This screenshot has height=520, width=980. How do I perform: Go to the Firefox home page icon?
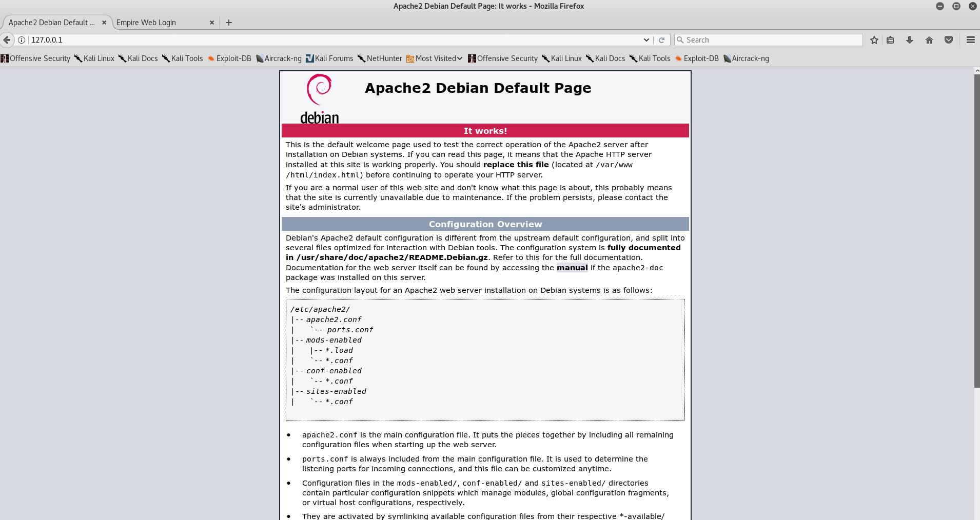929,40
